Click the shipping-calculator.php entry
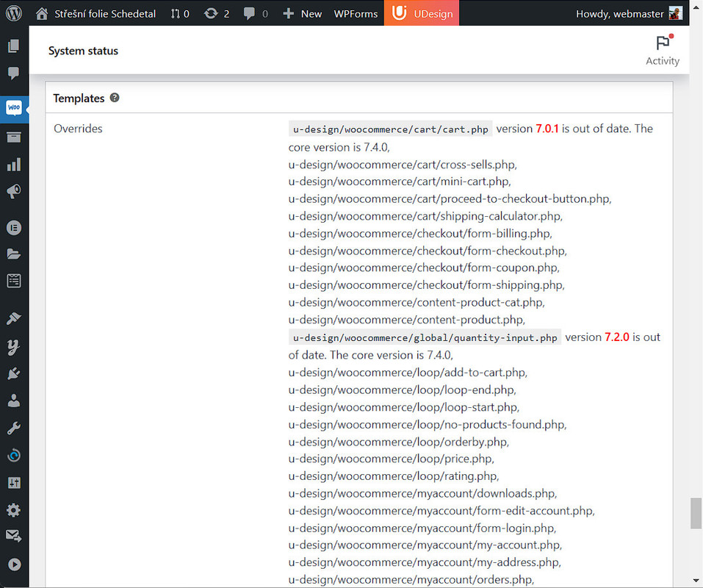This screenshot has width=703, height=588. [x=425, y=216]
